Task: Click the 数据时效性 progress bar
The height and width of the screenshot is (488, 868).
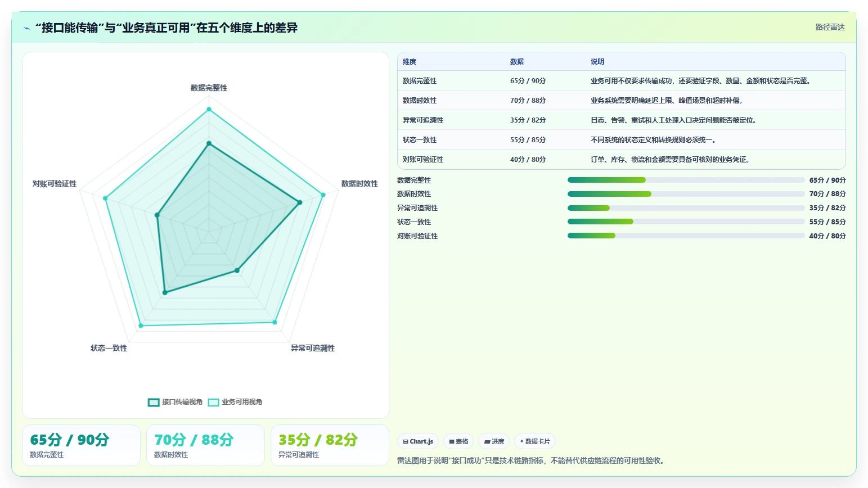Action: tap(686, 194)
